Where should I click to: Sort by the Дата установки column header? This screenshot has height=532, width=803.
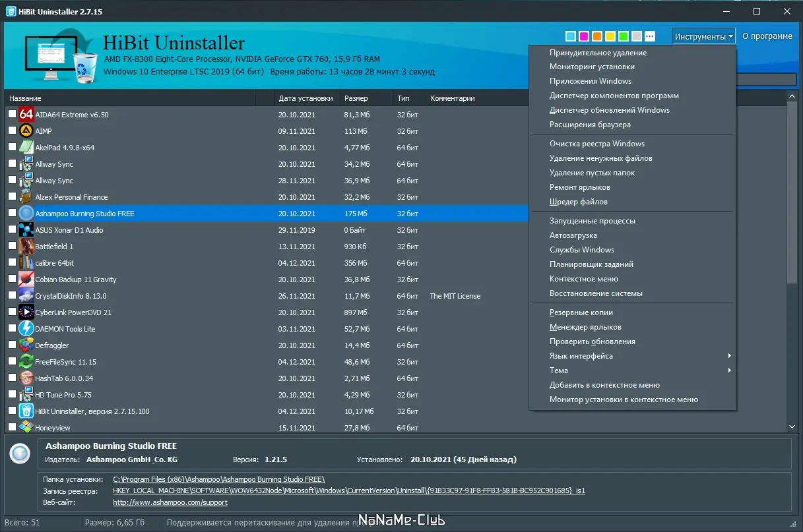(307, 98)
